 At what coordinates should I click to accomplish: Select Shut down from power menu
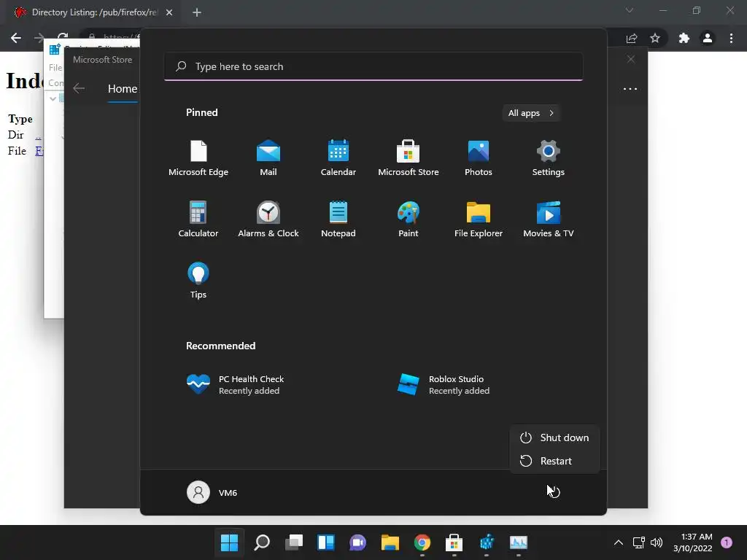[554, 437]
